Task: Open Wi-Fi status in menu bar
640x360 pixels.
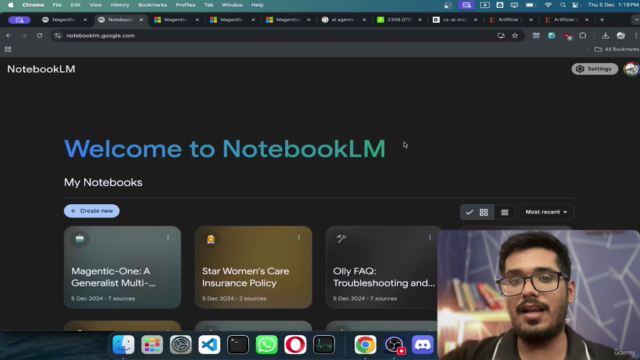Action: pyautogui.click(x=548, y=5)
